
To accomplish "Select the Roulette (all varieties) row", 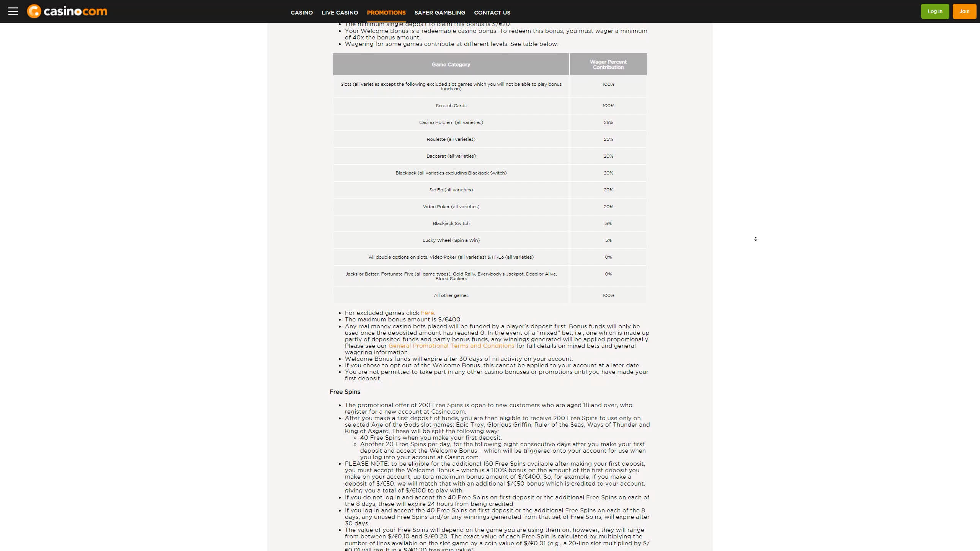I will click(x=451, y=139).
